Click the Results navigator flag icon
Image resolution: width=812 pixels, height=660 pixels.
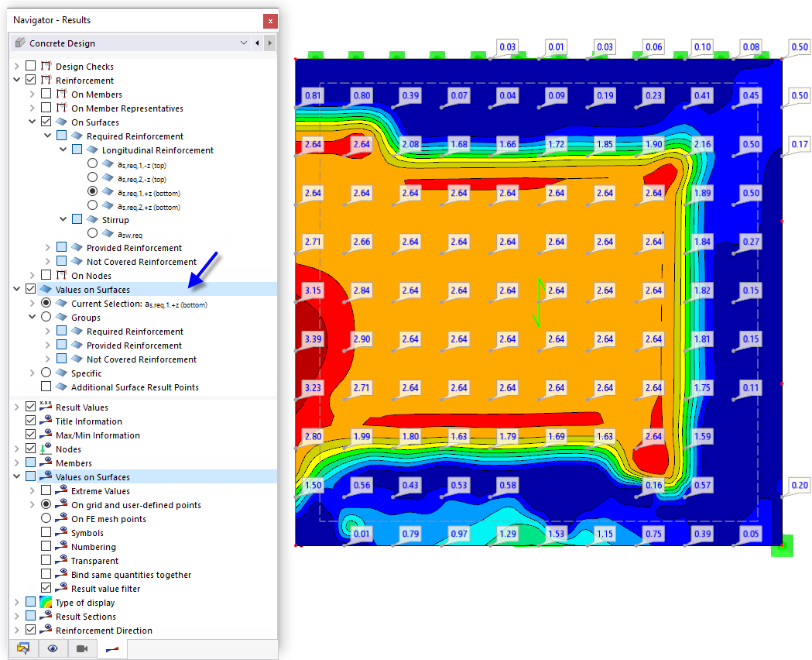tap(110, 648)
